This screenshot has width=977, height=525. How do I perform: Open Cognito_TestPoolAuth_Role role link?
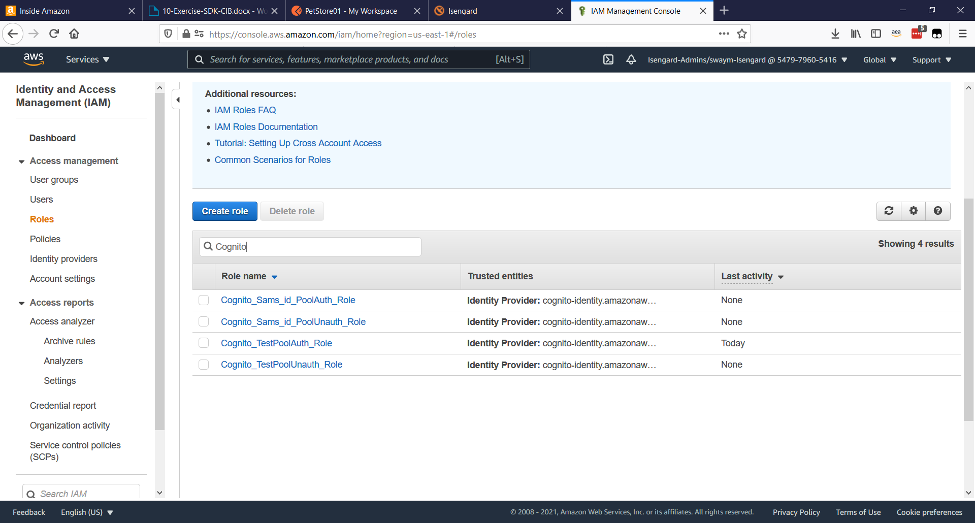[276, 343]
